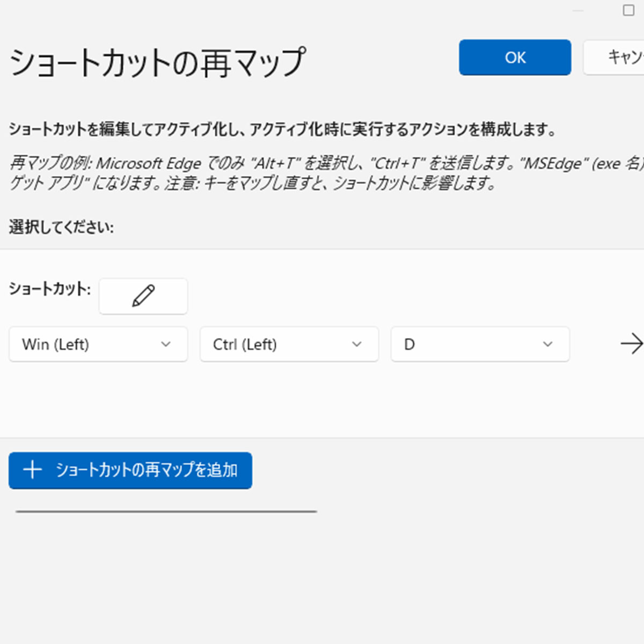Image resolution: width=644 pixels, height=644 pixels.
Task: Expand the D key dropdown chevron
Action: [548, 345]
